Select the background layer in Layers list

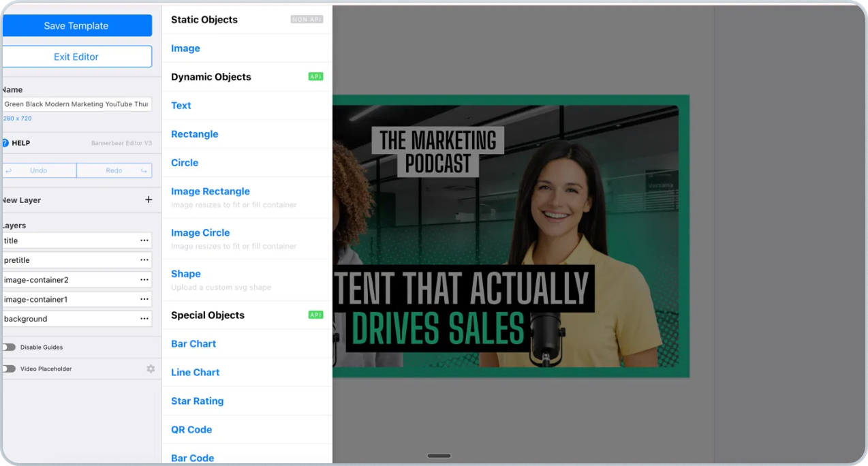pos(68,319)
